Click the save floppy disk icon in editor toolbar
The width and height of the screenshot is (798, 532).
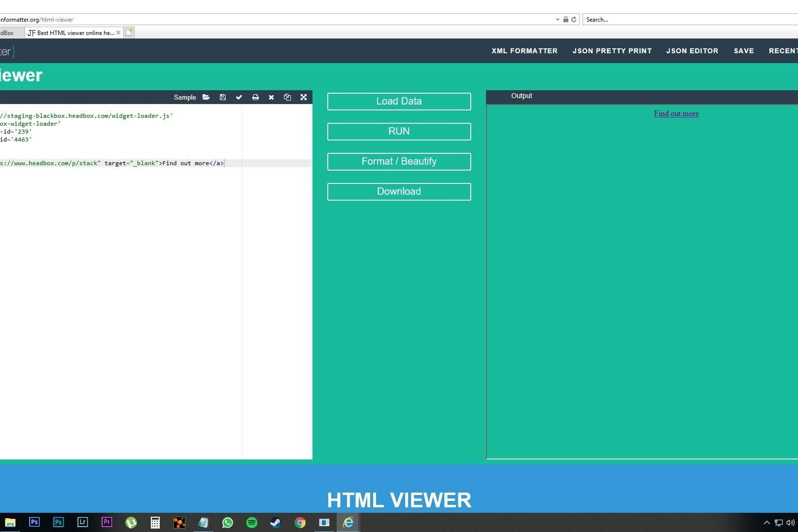pyautogui.click(x=223, y=97)
